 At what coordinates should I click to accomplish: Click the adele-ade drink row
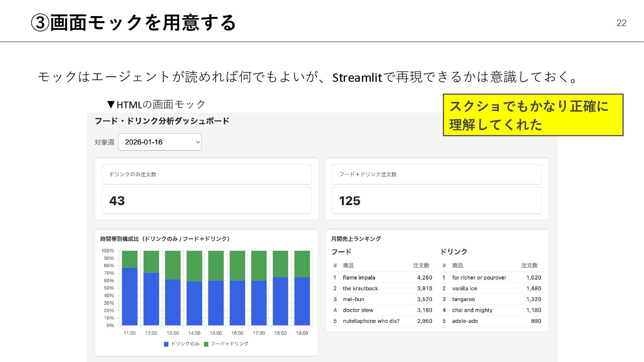pyautogui.click(x=465, y=321)
